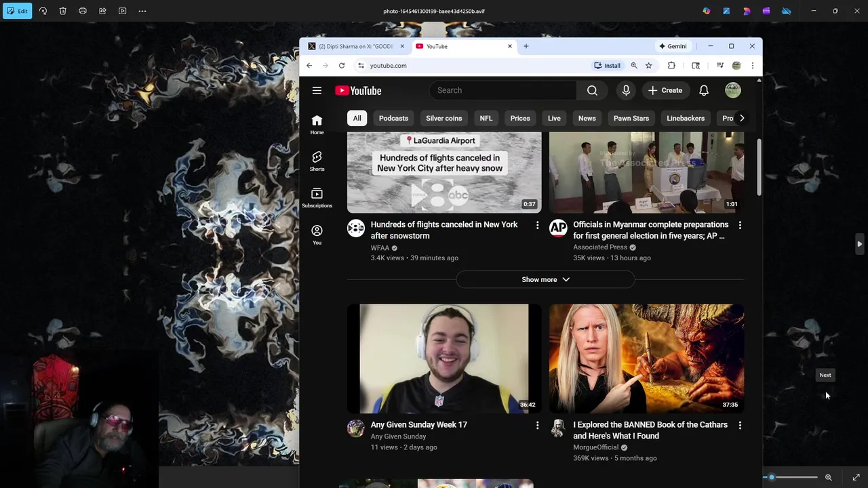The height and width of the screenshot is (488, 868).
Task: Open Subscriptions in YouTube sidebar
Action: coord(317,197)
